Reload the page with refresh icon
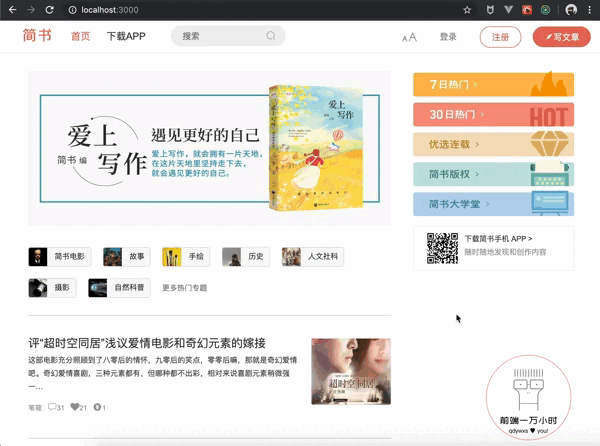Image resolution: width=600 pixels, height=446 pixels. point(49,10)
